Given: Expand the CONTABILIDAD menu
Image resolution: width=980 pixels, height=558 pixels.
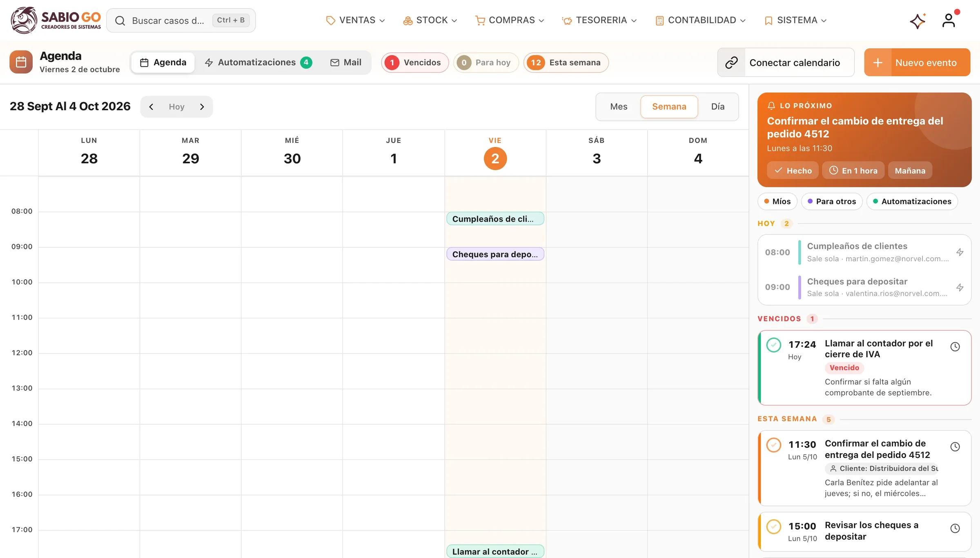Looking at the screenshot, I should (x=701, y=20).
